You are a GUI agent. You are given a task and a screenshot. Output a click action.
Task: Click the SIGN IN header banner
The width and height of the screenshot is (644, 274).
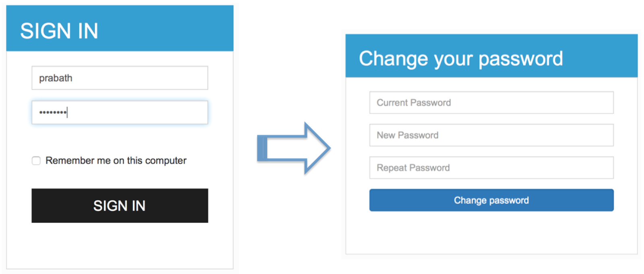point(119,28)
